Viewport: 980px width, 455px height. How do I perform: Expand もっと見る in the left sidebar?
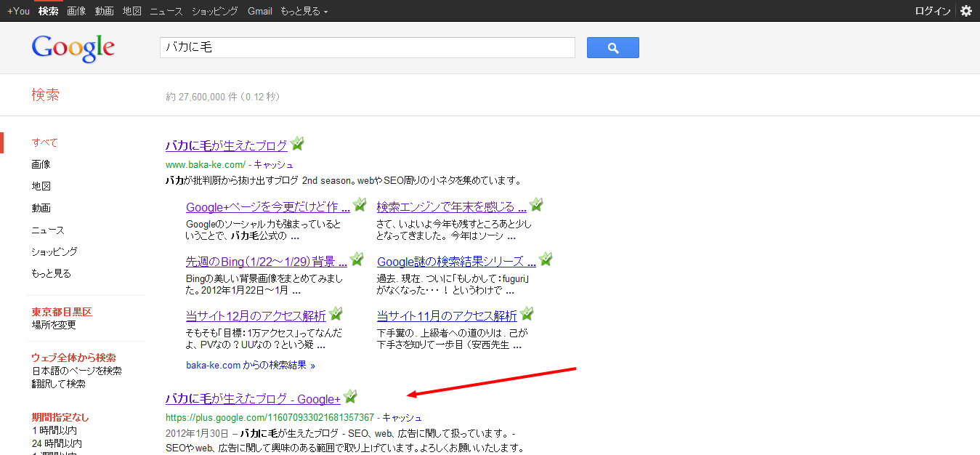click(x=51, y=273)
